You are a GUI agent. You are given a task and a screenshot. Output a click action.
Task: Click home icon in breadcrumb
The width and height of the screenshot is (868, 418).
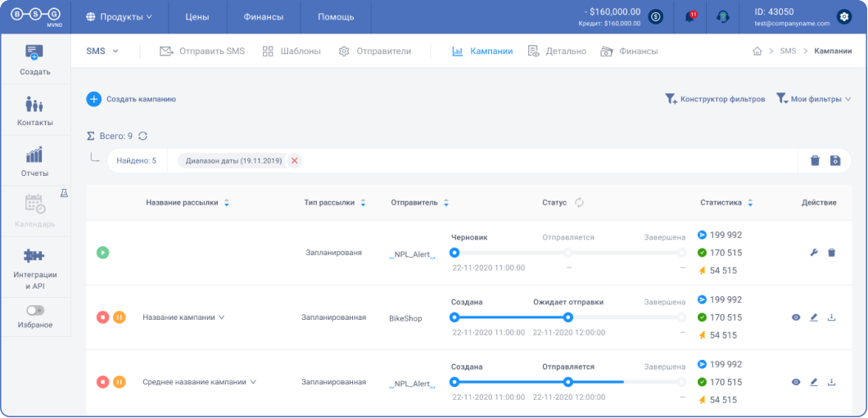click(757, 51)
